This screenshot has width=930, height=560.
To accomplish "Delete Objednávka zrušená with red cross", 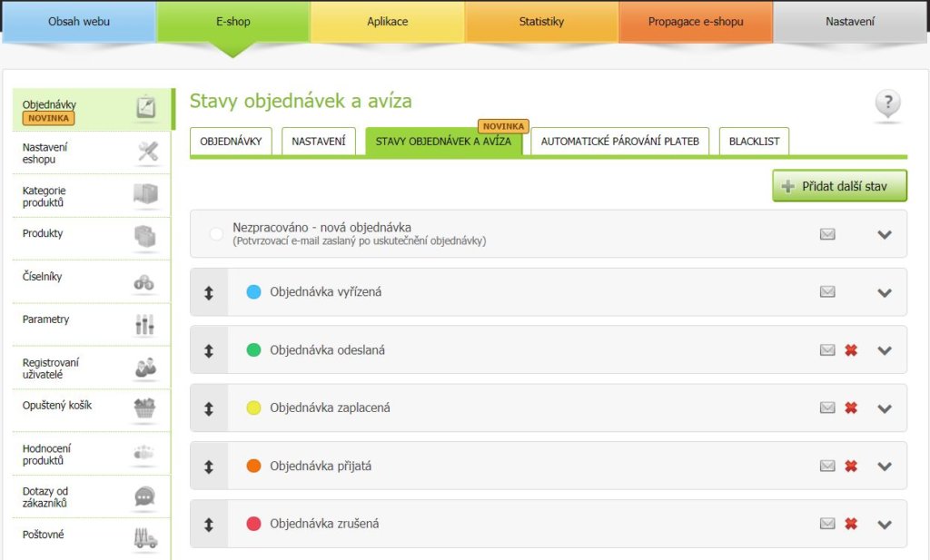I will [851, 524].
